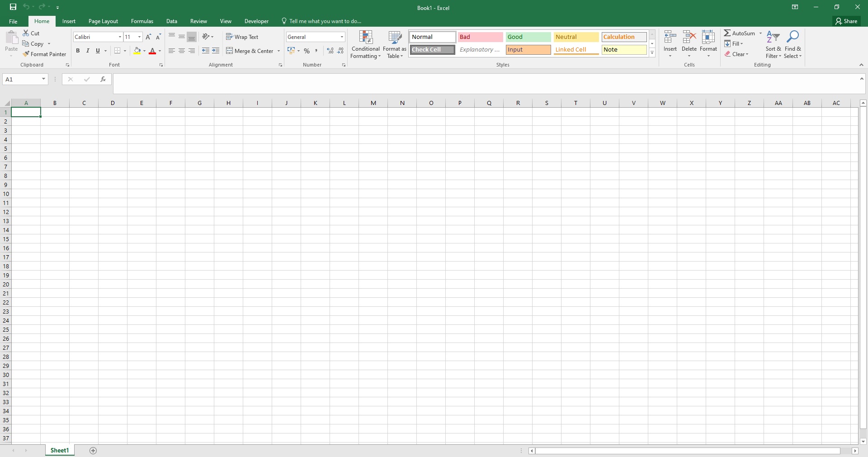Click the Increase Font Size icon
The height and width of the screenshot is (457, 868).
pyautogui.click(x=148, y=37)
